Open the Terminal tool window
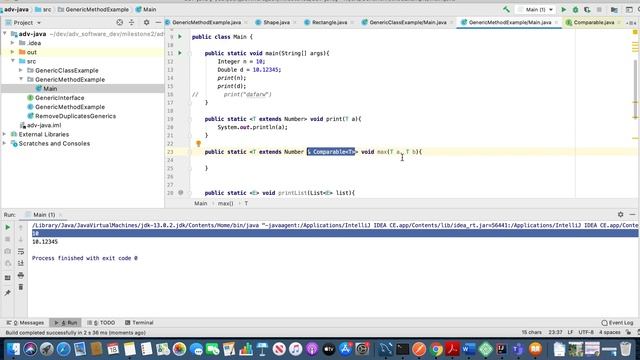640x360 pixels. coord(139,322)
